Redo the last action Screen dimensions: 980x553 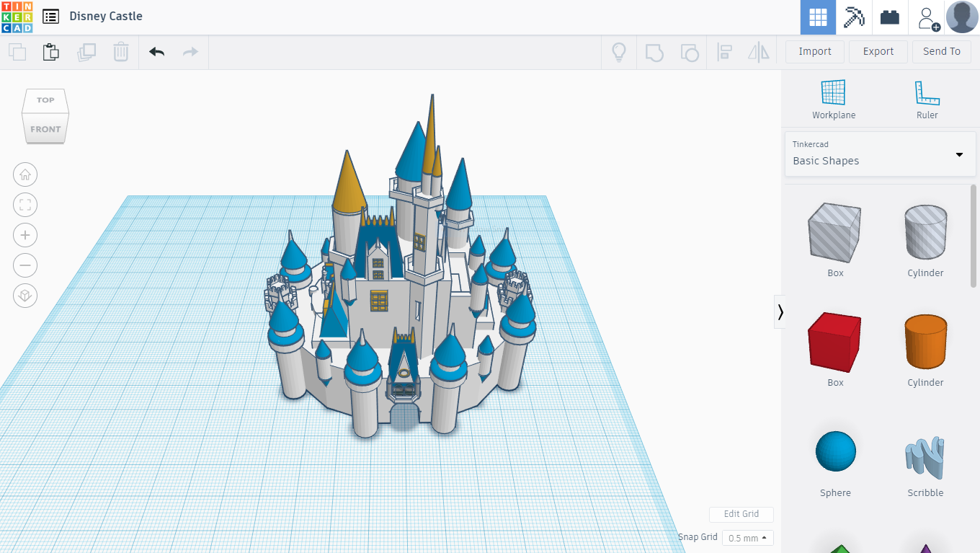tap(190, 52)
